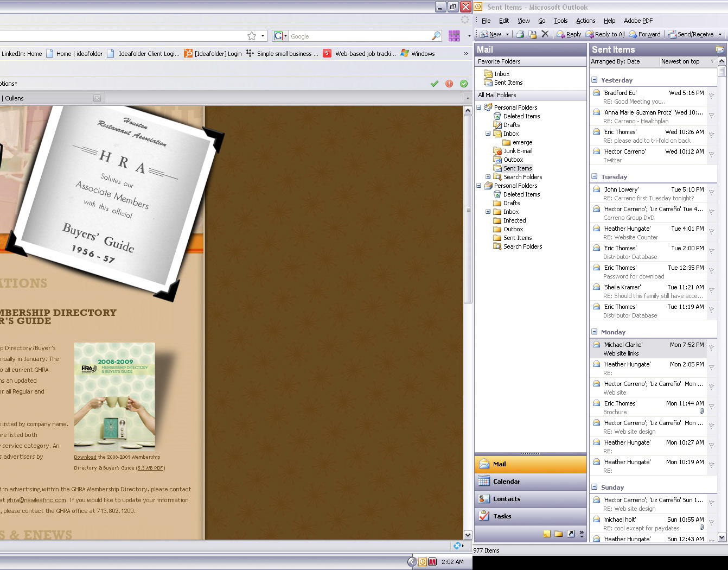Flag Hector Carreno Twitter message
The image size is (728, 570).
coord(711,155)
